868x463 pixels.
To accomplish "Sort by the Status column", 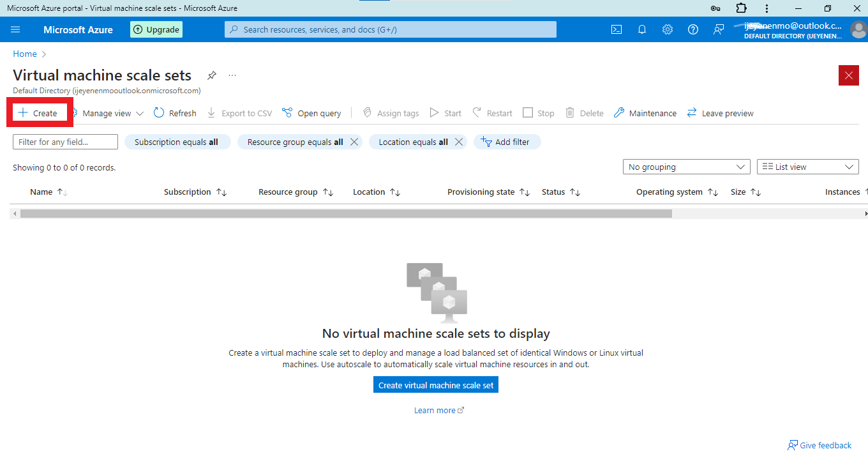I will click(x=560, y=192).
